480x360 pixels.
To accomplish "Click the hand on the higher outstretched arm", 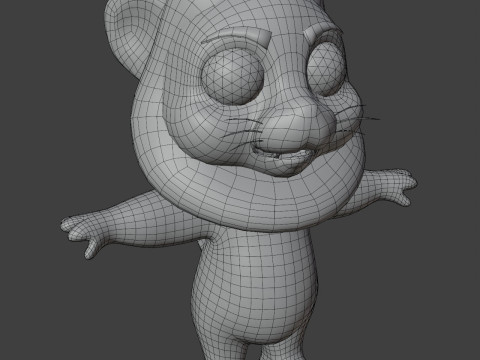I will 400,186.
